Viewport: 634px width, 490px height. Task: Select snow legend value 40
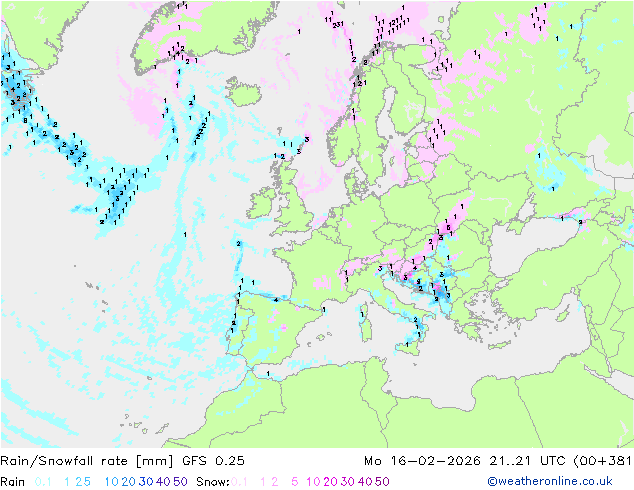[x=365, y=482]
